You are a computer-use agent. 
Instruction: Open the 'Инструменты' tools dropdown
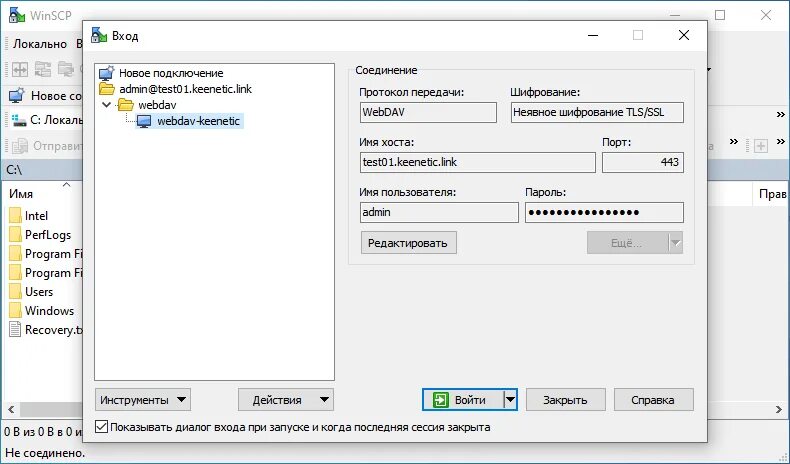click(143, 400)
